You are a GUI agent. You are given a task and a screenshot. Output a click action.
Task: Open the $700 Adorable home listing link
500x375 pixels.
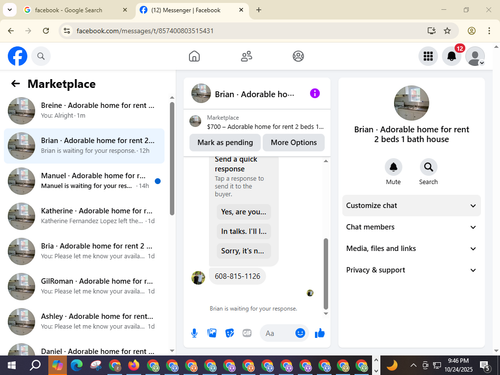[257, 122]
